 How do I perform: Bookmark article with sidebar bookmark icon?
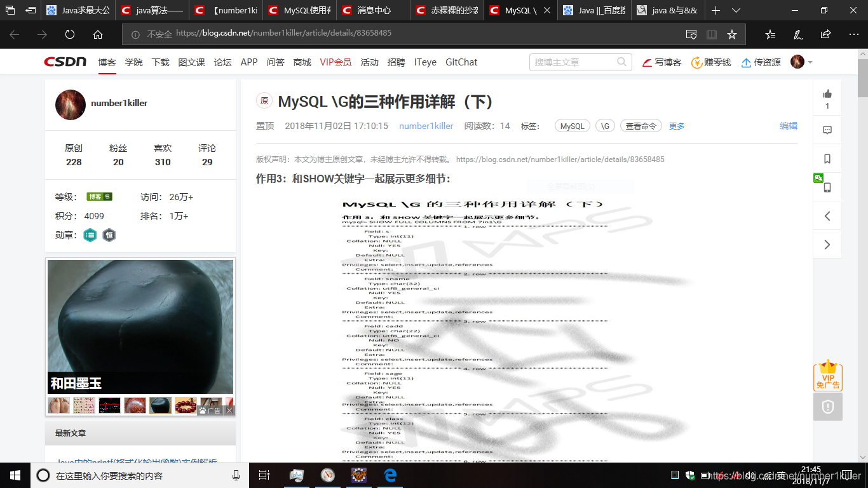827,158
